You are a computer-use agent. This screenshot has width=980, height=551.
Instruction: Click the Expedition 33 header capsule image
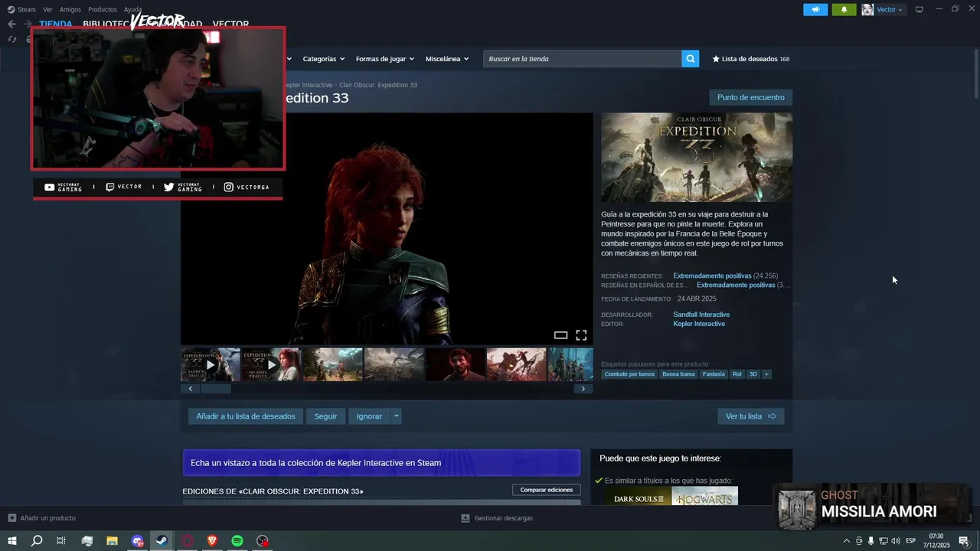697,158
